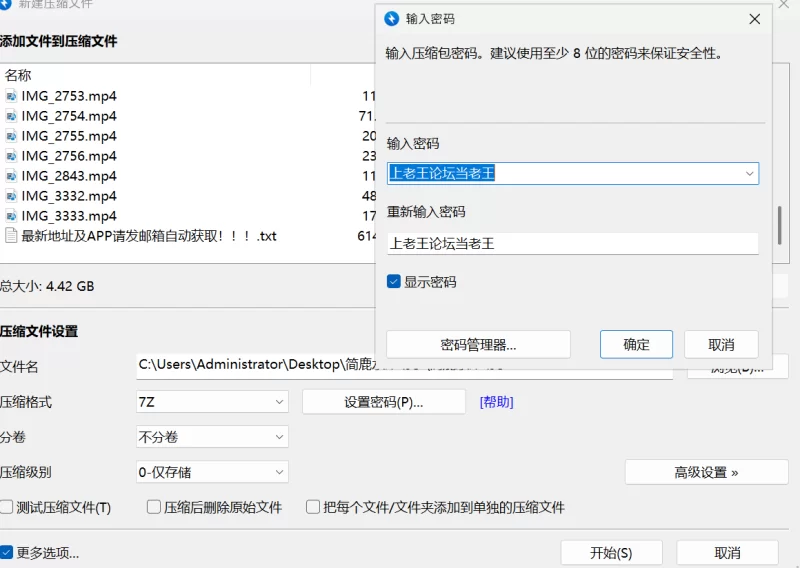Click the file icon of IMG_2755.mp4

point(11,136)
